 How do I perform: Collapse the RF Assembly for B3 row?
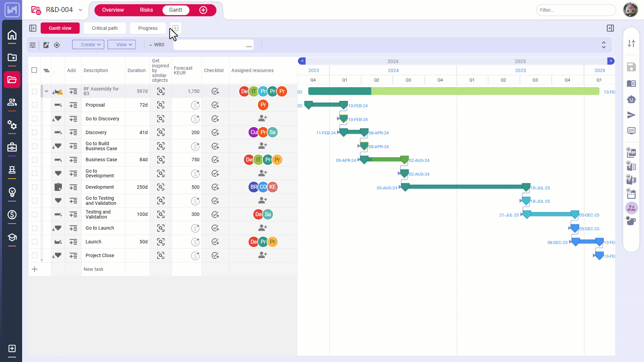point(47,91)
